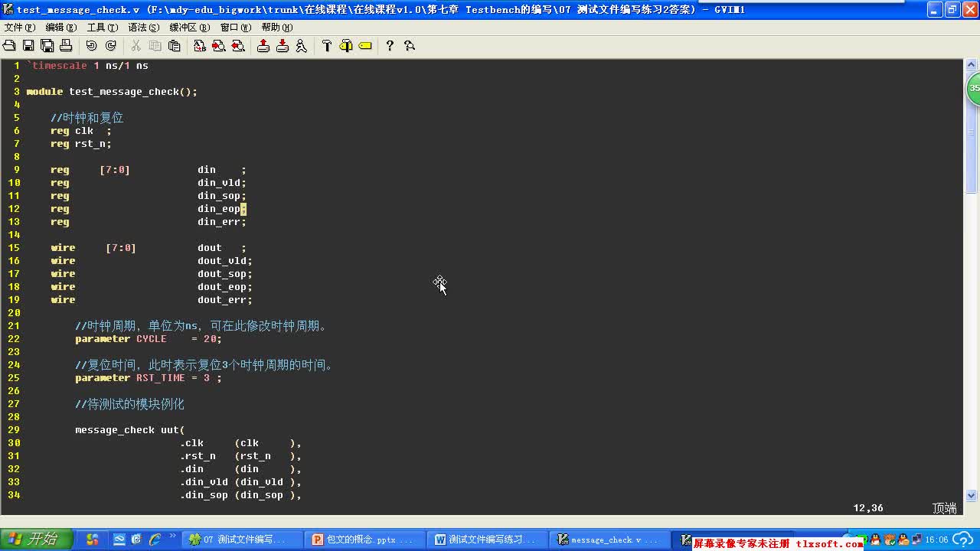Viewport: 980px width, 551px height.
Task: Click the "test_message_check" module name
Action: pyautogui.click(x=124, y=92)
